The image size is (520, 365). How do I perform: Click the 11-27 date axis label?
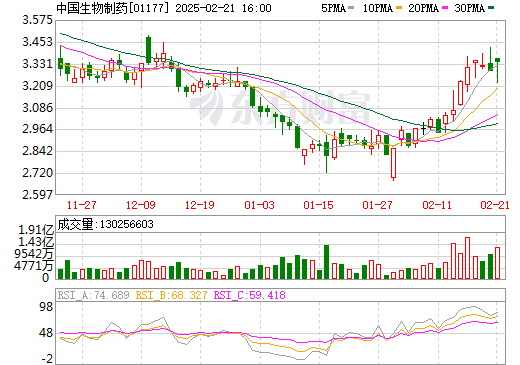tap(82, 205)
